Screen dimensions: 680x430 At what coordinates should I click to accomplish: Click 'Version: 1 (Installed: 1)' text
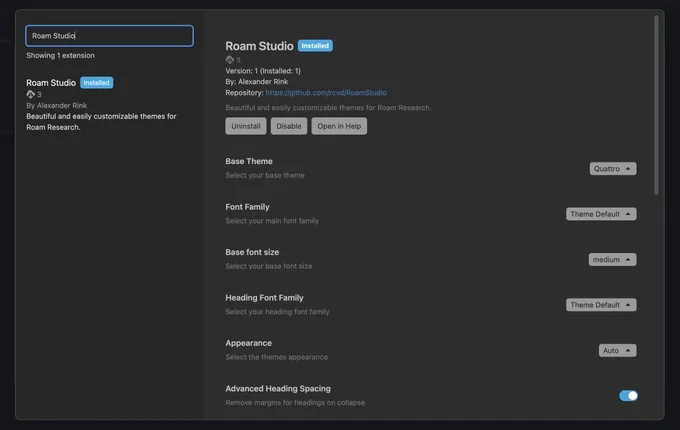(263, 71)
